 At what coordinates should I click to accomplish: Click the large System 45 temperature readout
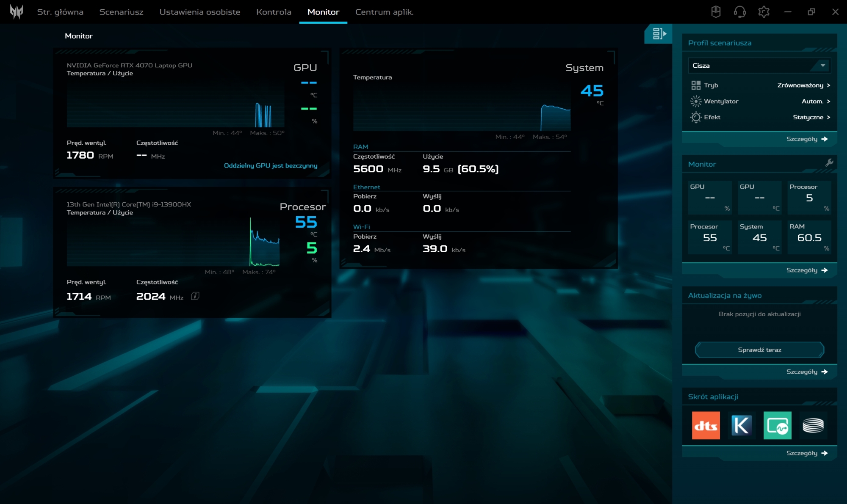point(592,91)
